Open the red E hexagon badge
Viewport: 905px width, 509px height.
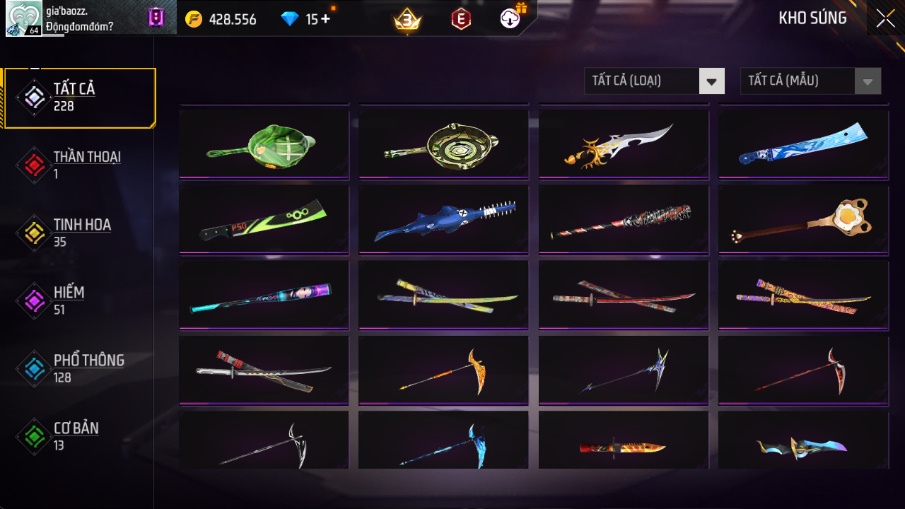[461, 19]
